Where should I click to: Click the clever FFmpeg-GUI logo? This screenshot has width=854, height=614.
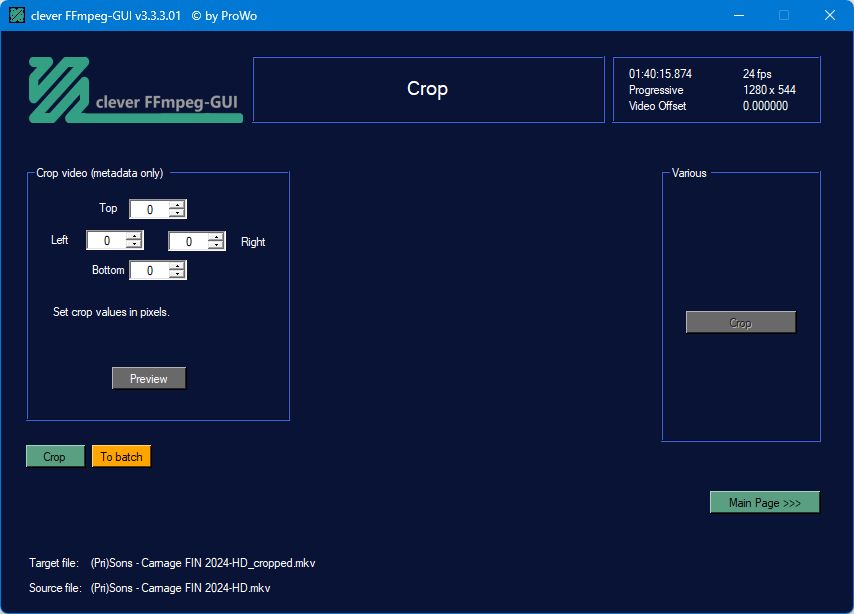click(x=136, y=90)
